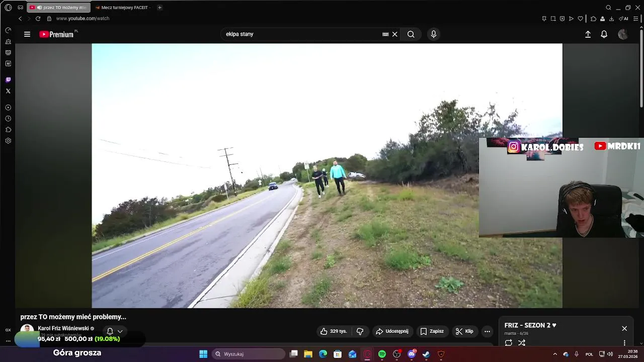Open the Windows Start button
644x362 pixels.
[x=203, y=354]
